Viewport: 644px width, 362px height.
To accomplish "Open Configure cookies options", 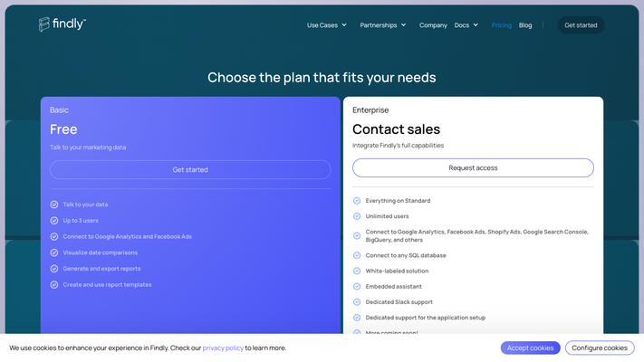I will click(x=600, y=348).
